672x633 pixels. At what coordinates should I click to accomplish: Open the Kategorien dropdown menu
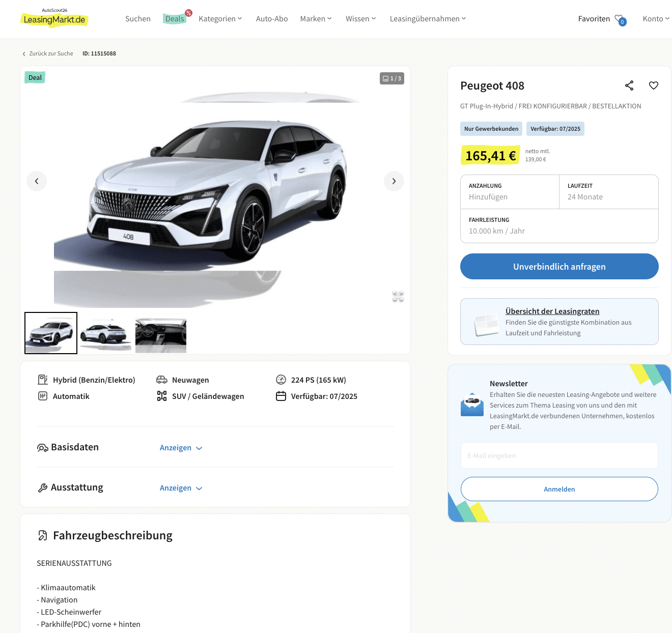pyautogui.click(x=220, y=19)
